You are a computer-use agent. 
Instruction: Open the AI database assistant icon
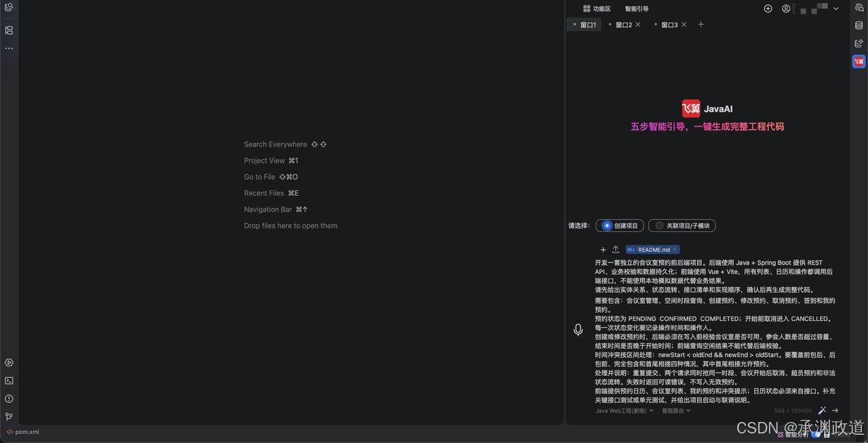[x=859, y=43]
